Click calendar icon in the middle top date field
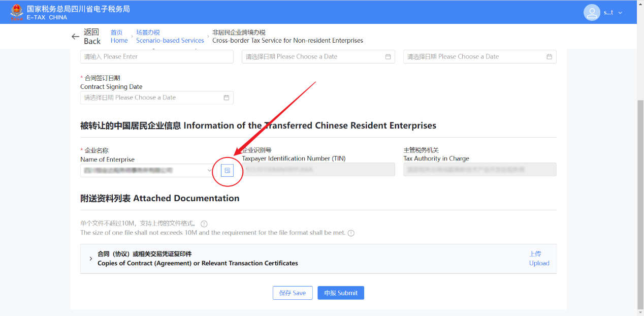 pos(388,57)
